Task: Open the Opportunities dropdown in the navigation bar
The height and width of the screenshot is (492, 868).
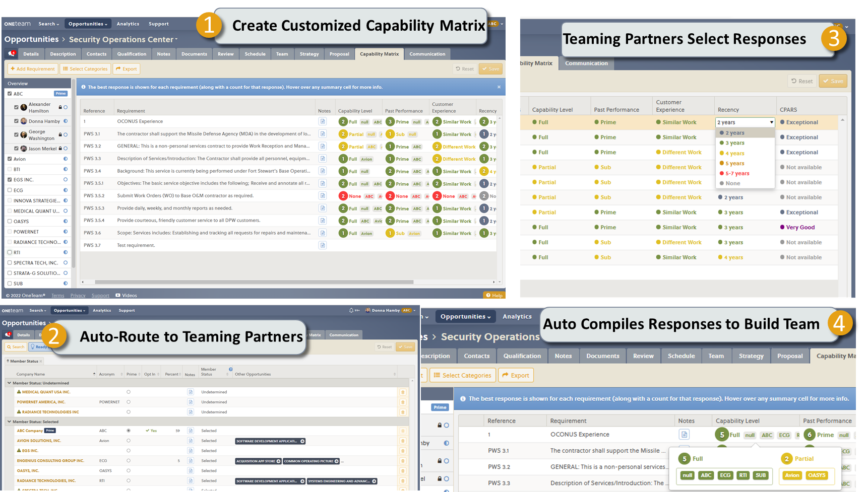Action: (88, 24)
